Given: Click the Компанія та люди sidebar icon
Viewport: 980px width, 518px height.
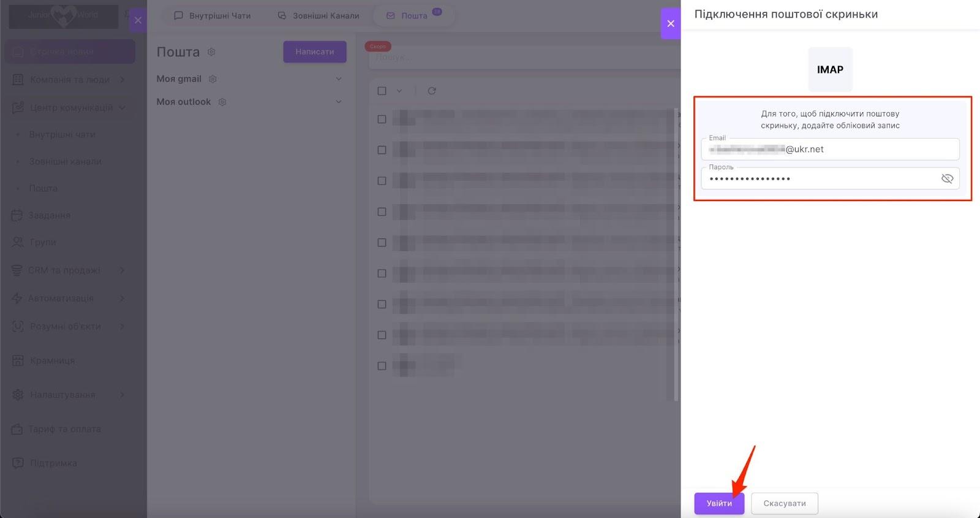Looking at the screenshot, I should (x=18, y=80).
